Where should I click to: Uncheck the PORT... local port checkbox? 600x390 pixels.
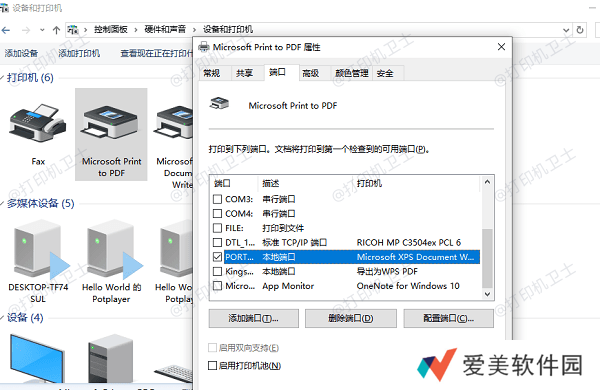[217, 257]
